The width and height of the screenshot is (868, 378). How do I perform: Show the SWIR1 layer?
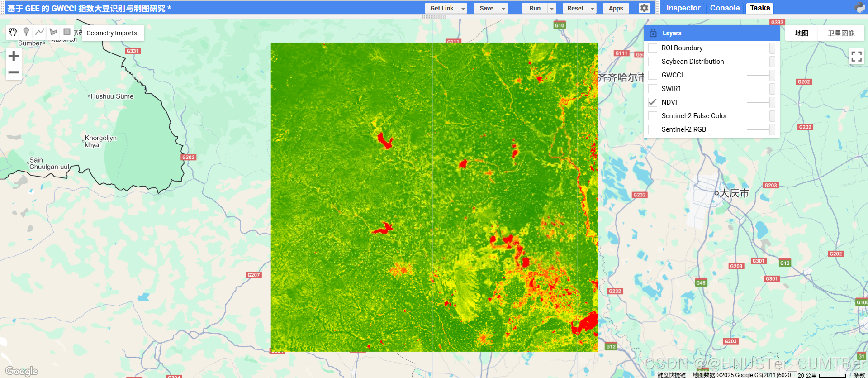point(653,89)
